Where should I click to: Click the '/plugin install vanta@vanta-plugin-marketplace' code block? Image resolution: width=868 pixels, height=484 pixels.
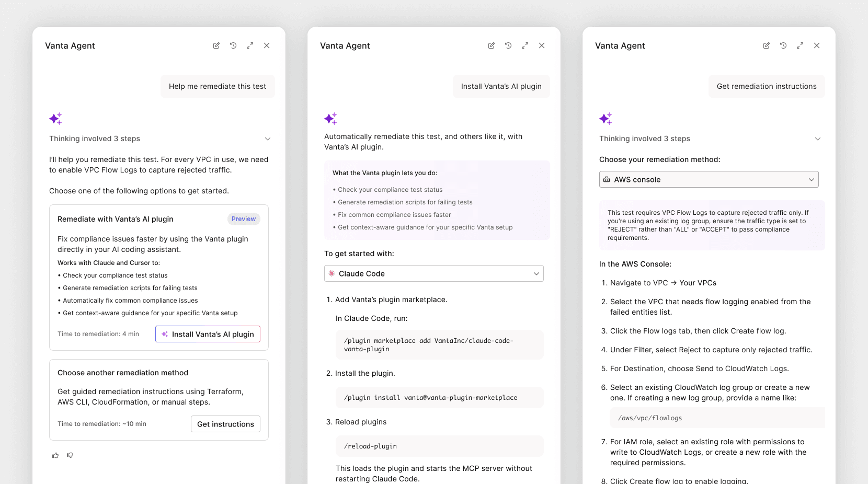[x=440, y=398]
